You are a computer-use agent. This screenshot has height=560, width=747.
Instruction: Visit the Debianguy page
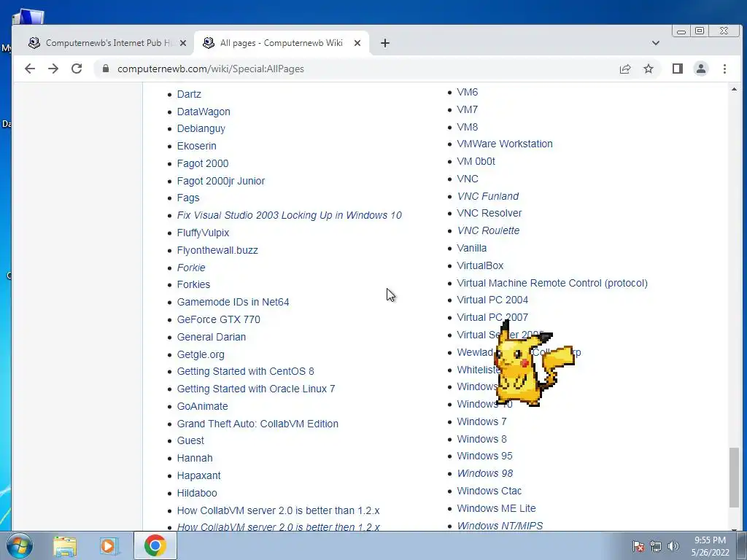pyautogui.click(x=201, y=128)
